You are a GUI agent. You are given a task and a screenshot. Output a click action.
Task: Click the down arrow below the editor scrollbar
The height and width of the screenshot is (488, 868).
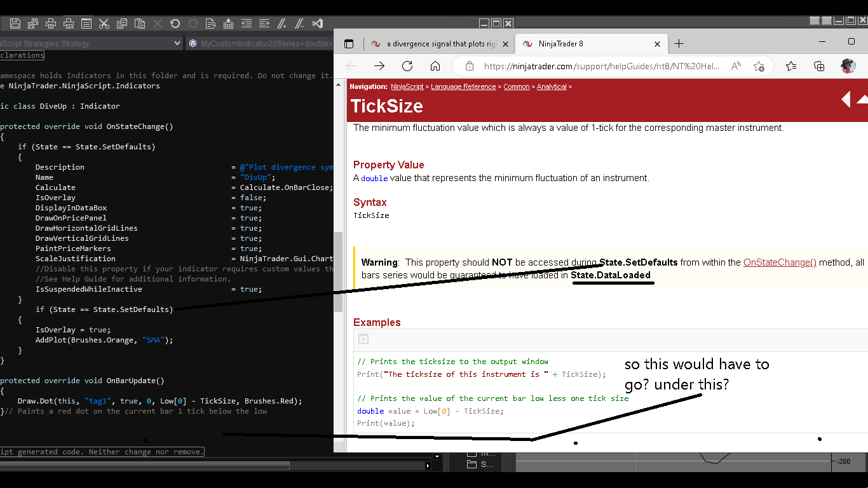(437, 456)
